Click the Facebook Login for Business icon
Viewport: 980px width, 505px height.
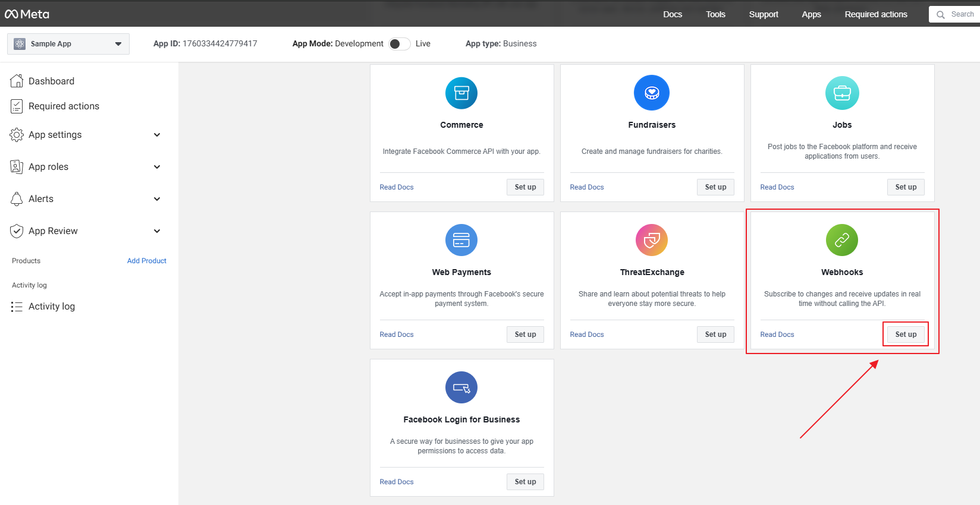pos(461,387)
